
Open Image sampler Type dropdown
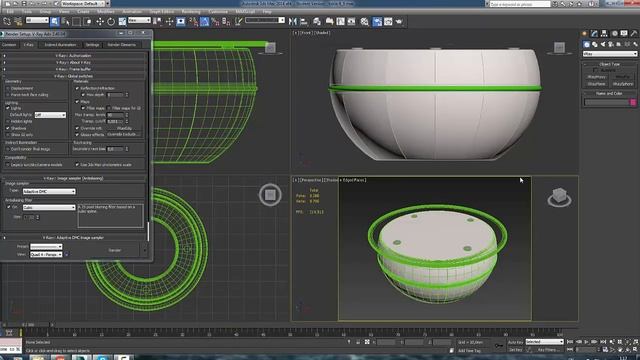[x=49, y=191]
